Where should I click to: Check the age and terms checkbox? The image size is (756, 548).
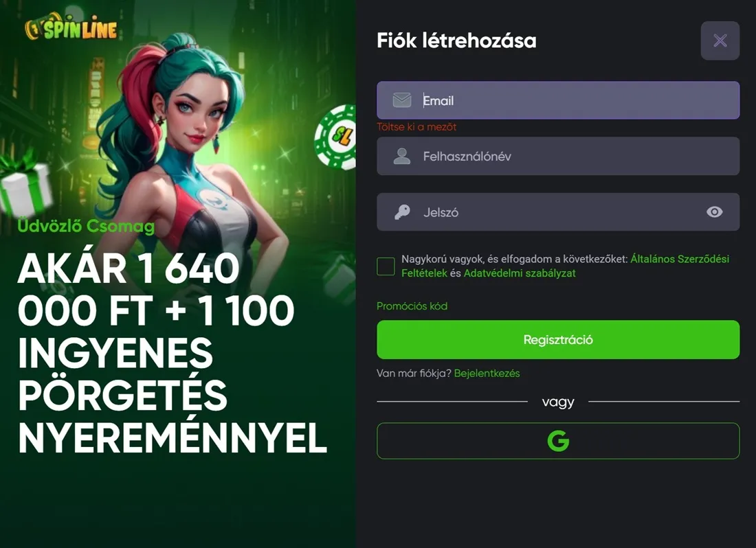(386, 266)
